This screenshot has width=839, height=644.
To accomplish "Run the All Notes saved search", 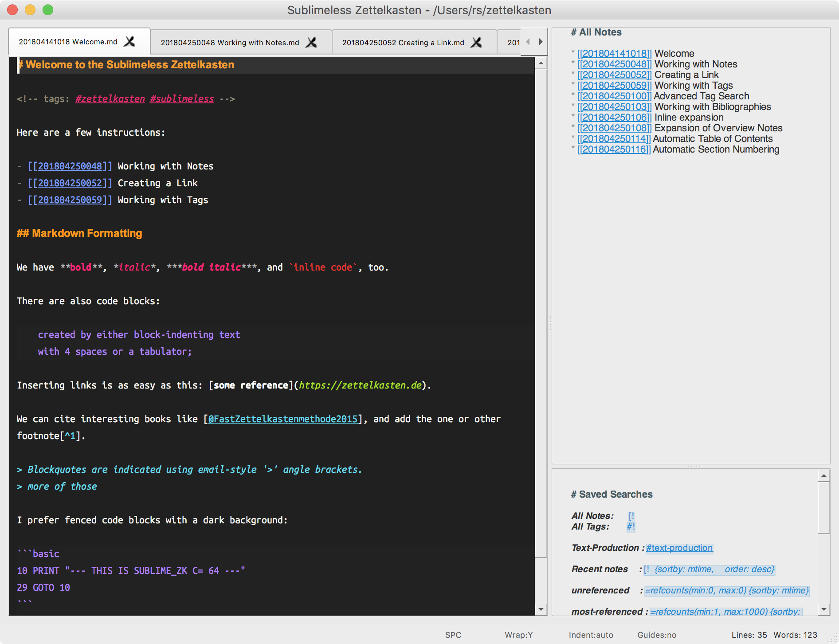I will pyautogui.click(x=631, y=516).
